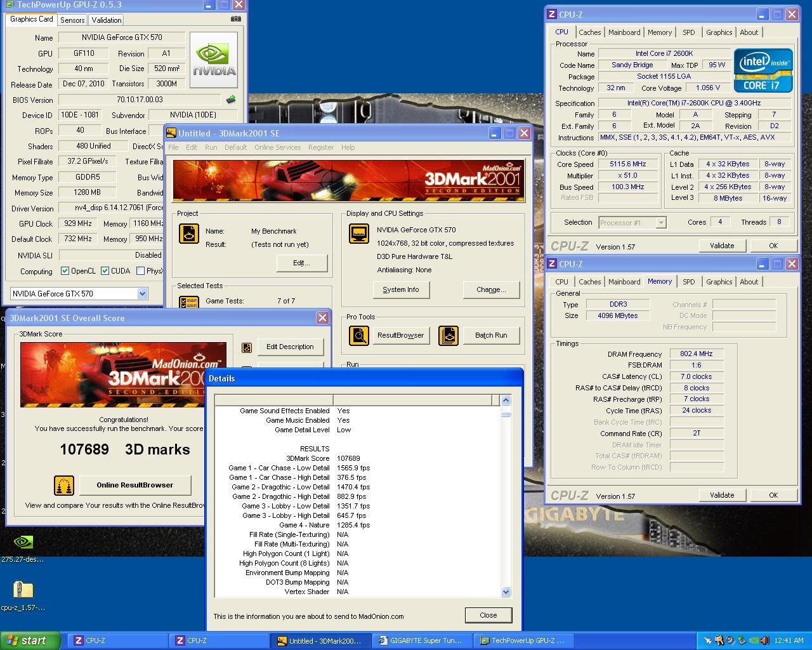
Task: Click the Project icon in 3DMark2001
Action: [x=188, y=234]
